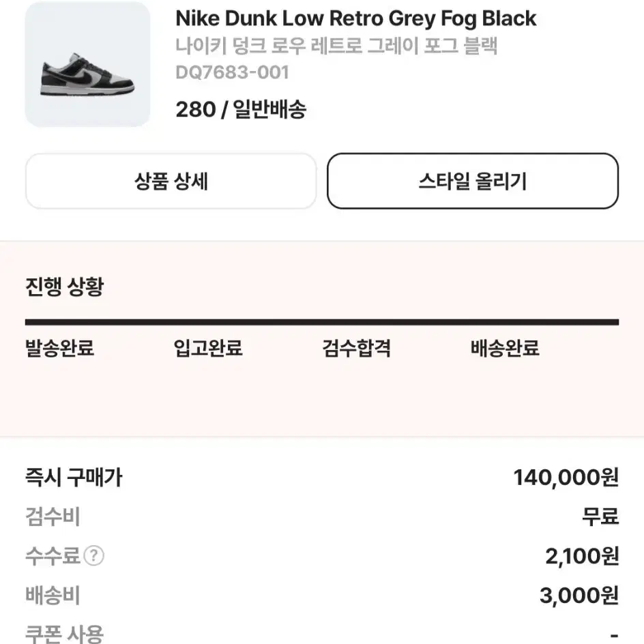This screenshot has width=644, height=644.
Task: Click the 검수비 무료 value
Action: pos(600,516)
